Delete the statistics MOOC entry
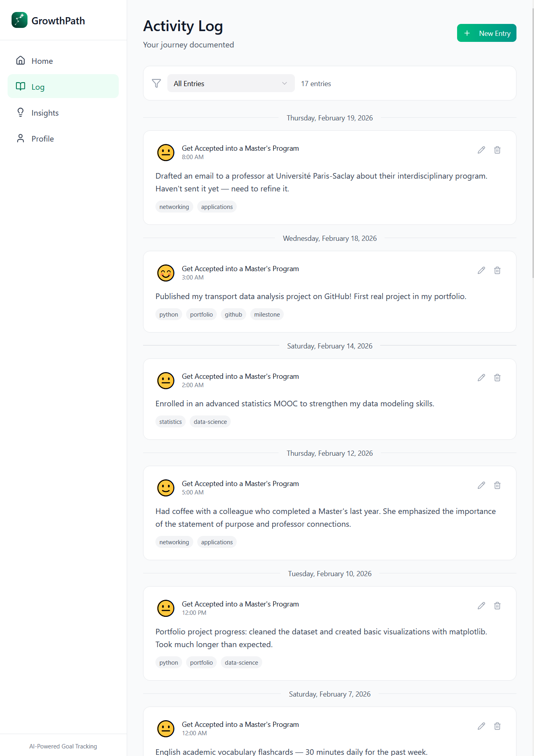The width and height of the screenshot is (534, 756). (x=497, y=378)
